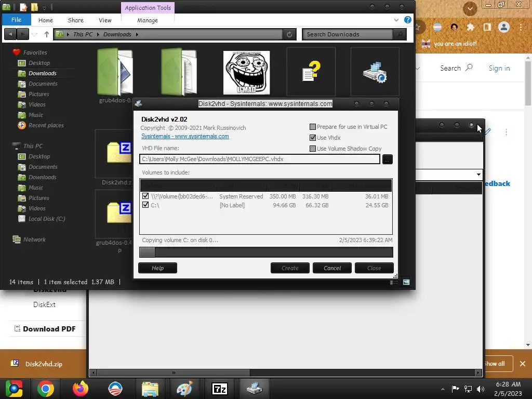Cancel the Disk2vhd copy operation
532x399 pixels.
point(332,268)
